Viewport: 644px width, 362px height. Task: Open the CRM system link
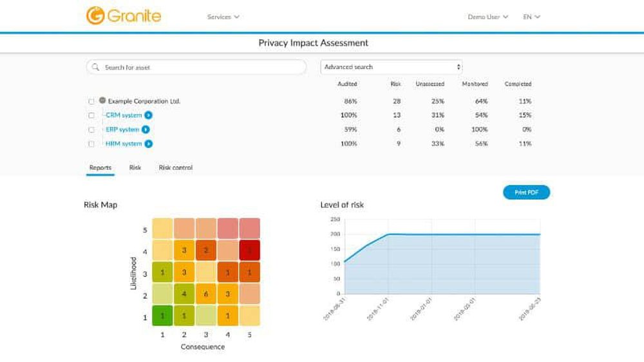coord(124,115)
